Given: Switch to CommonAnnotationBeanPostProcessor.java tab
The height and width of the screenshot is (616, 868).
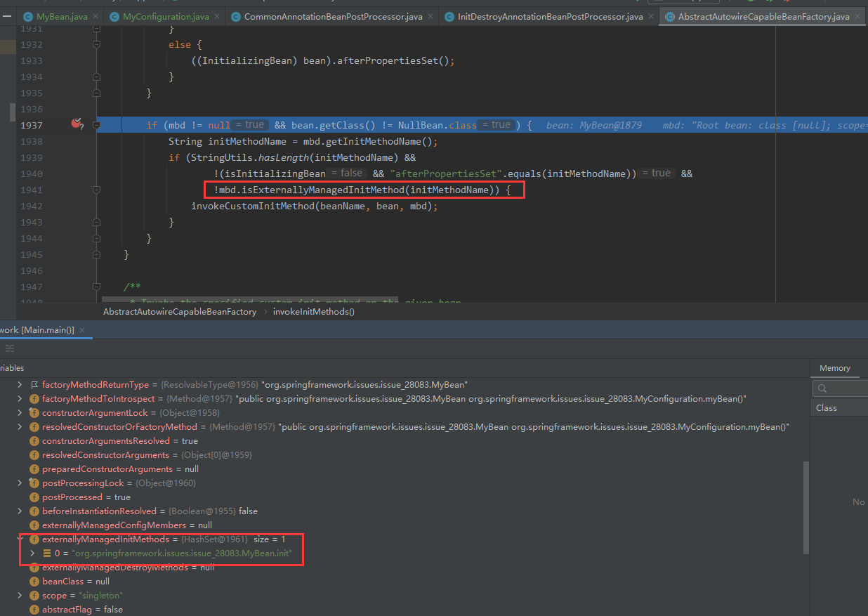Looking at the screenshot, I should click(x=331, y=16).
